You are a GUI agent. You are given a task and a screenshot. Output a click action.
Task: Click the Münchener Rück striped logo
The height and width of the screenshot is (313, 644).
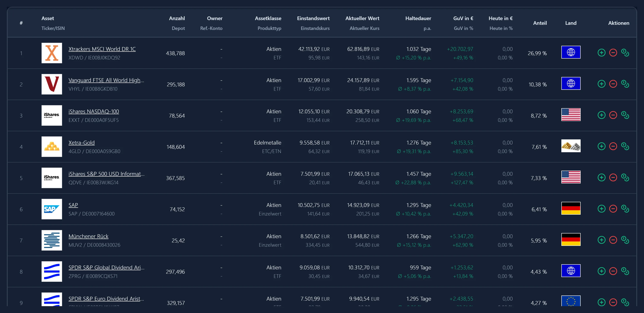[x=52, y=240]
